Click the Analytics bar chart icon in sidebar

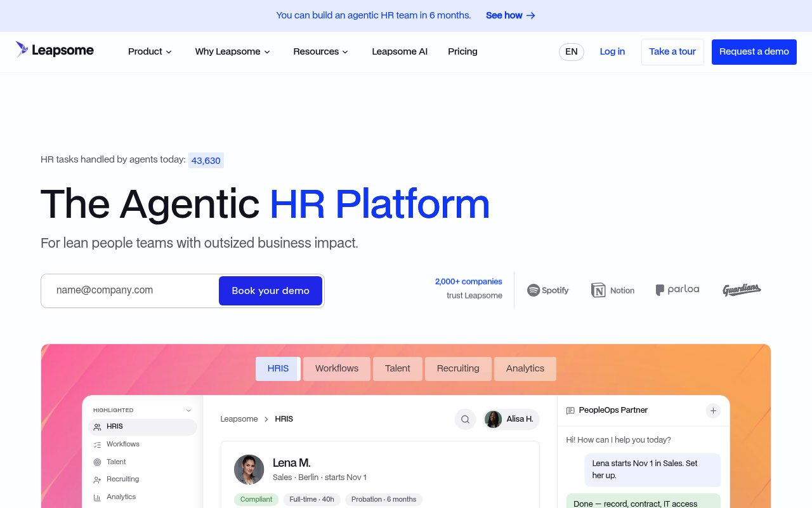coord(97,497)
